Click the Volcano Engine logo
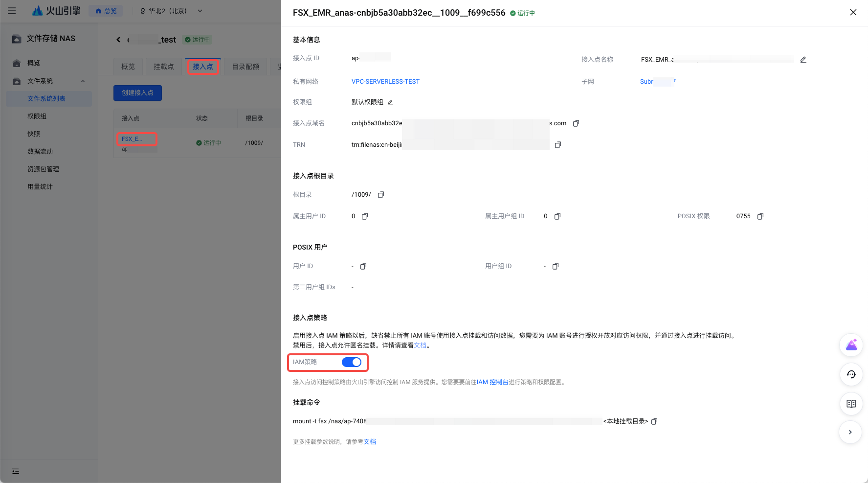868x483 pixels. (x=56, y=11)
